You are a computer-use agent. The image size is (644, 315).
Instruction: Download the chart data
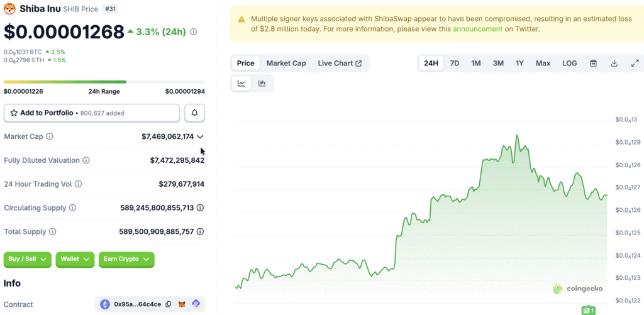tap(614, 64)
